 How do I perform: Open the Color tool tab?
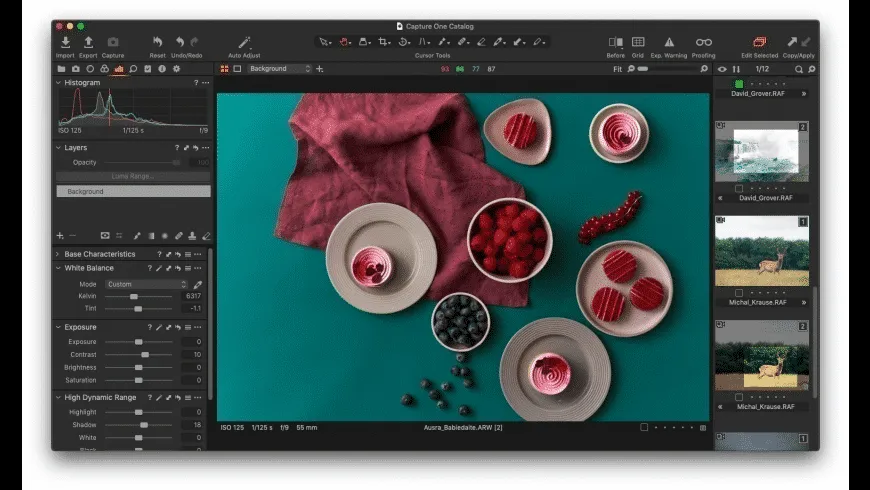point(104,69)
